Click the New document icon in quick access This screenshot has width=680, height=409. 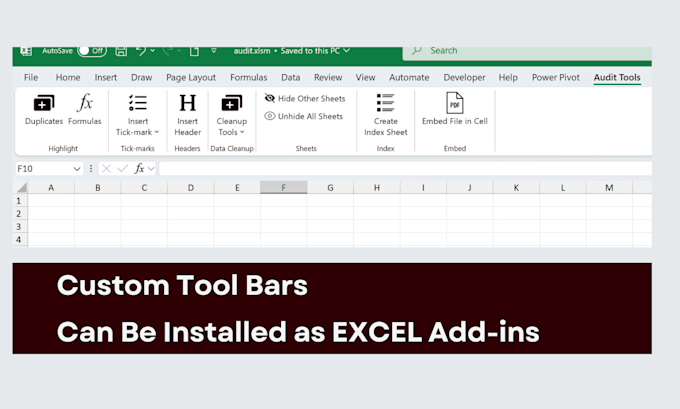coord(194,52)
